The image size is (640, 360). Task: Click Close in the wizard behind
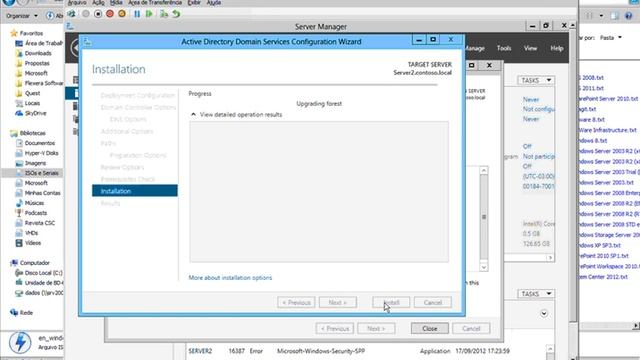point(430,328)
